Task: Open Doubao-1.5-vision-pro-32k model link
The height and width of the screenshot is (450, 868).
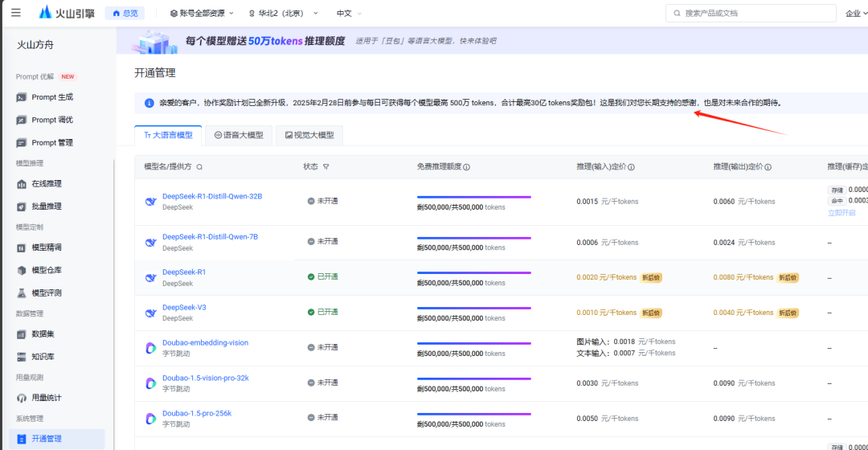Action: 206,378
